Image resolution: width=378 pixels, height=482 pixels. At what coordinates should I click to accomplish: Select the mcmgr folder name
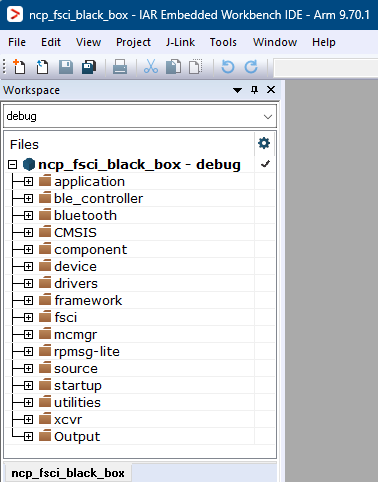(76, 335)
